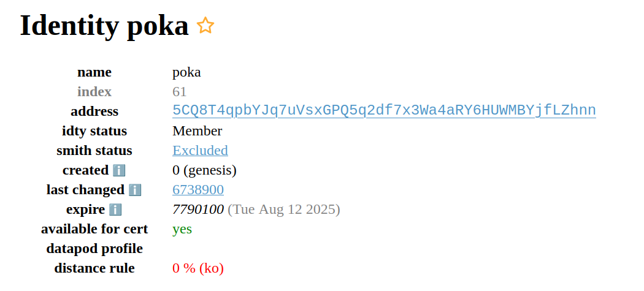This screenshot has height=291, width=644.
Task: Open the address link starting with 5CQ8T4
Action: (384, 110)
